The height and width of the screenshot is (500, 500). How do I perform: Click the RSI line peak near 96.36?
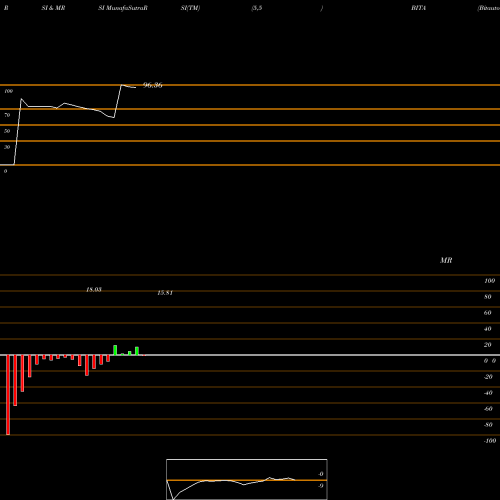pyautogui.click(x=121, y=85)
